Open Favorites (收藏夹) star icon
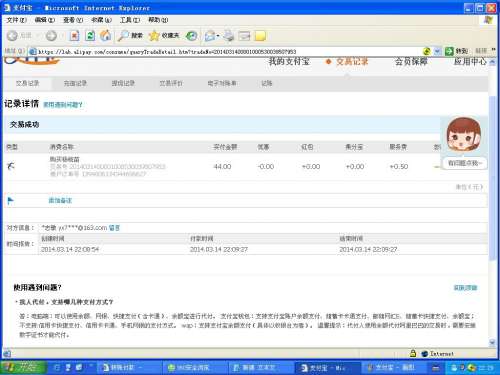This screenshot has height=375, width=500. click(x=164, y=36)
